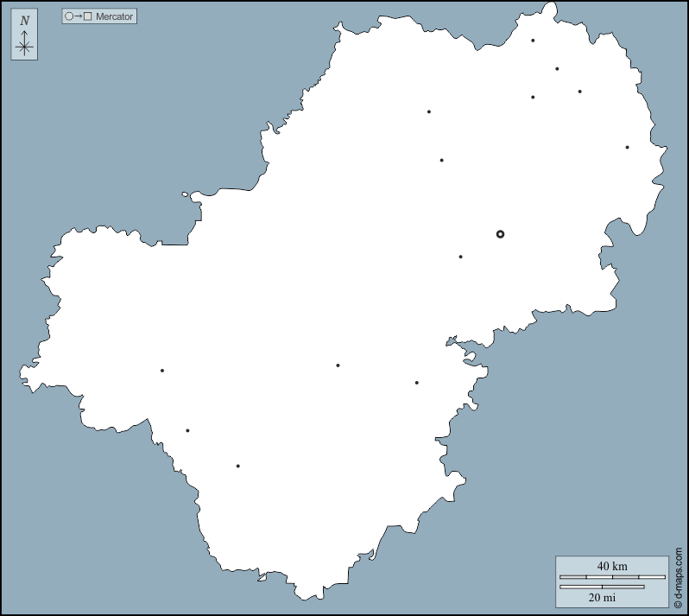Select the ringed capital city marker
This screenshot has width=689, height=616.
point(500,234)
